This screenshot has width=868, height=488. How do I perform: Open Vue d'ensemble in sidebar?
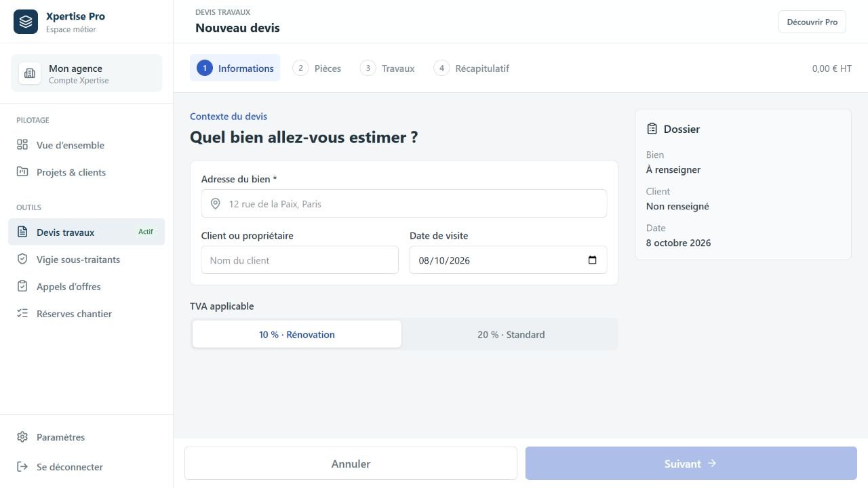click(x=87, y=145)
